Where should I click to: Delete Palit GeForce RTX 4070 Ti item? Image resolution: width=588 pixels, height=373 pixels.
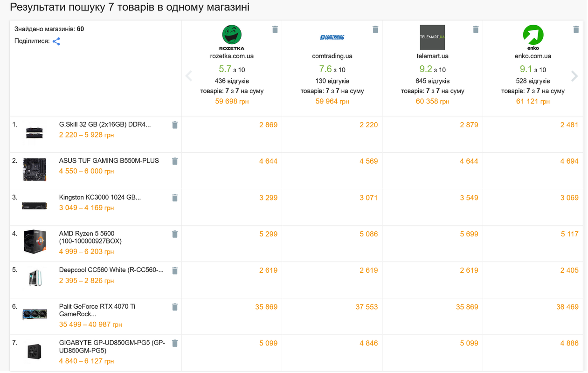tap(175, 307)
